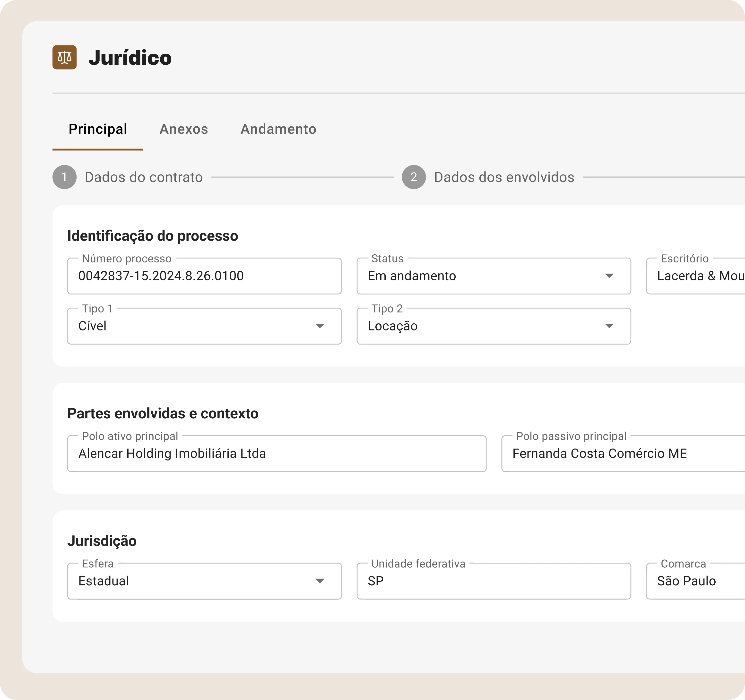Click the Jurisdição heading

coord(102,541)
